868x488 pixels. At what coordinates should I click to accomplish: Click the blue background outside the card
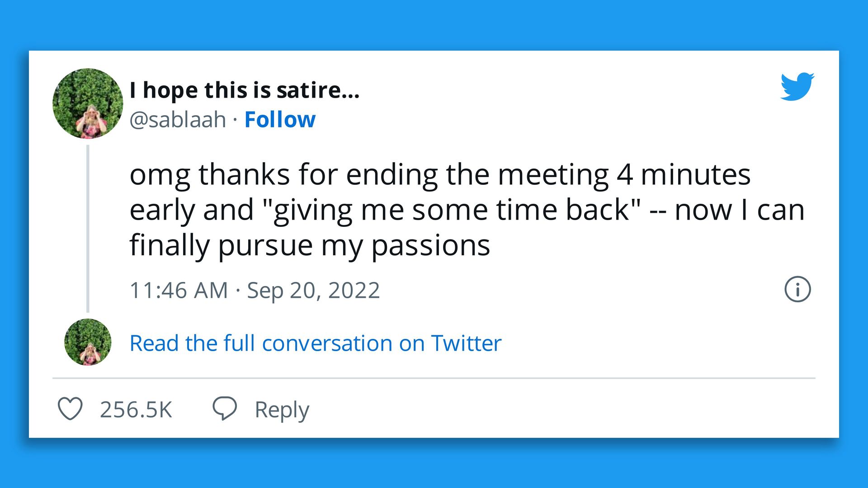click(434, 23)
